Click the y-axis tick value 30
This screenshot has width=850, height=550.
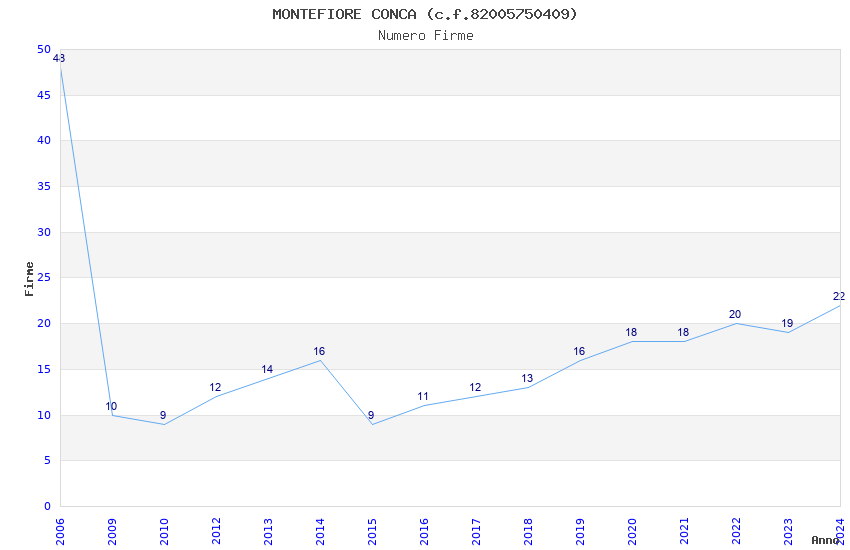[44, 232]
